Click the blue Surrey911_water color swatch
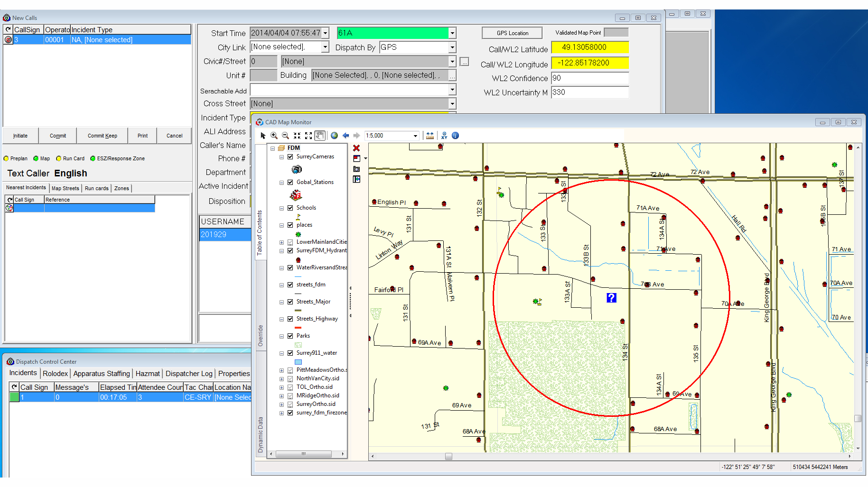Viewport: 868px width, 487px height. (298, 361)
